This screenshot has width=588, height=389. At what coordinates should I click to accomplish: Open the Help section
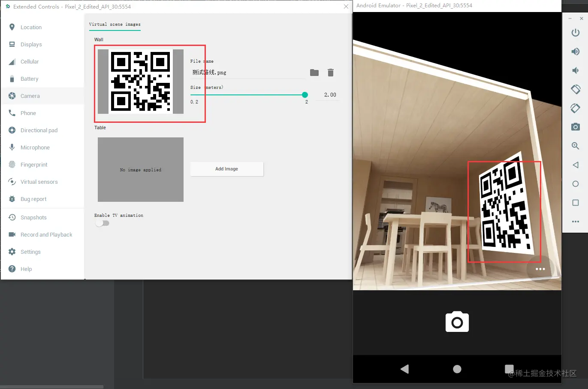(x=42, y=269)
